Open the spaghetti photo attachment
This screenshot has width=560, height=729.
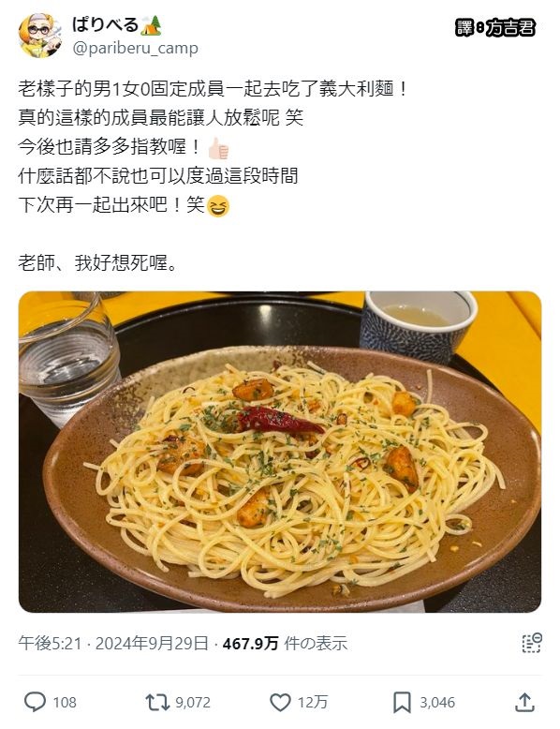coord(280,452)
